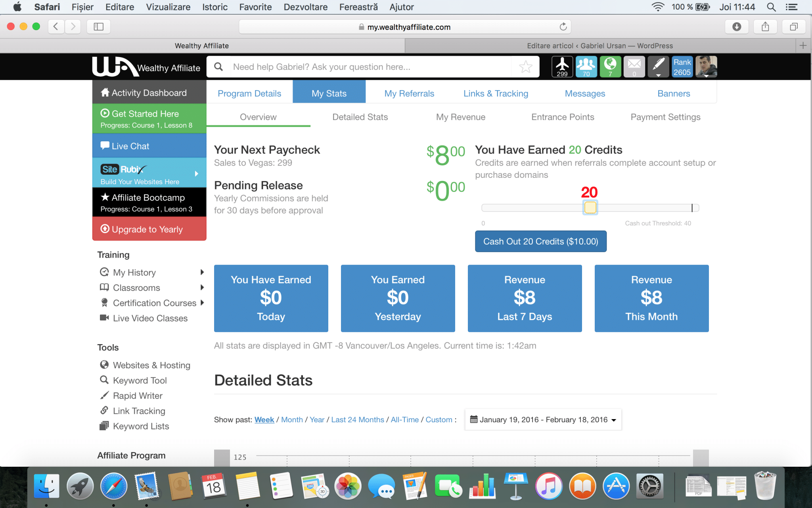Click the star favorite icon in search bar
Screen dimensions: 812x508
pyautogui.click(x=525, y=67)
